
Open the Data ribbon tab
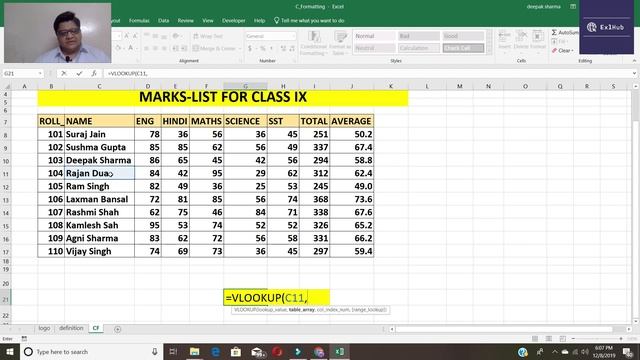pos(164,20)
